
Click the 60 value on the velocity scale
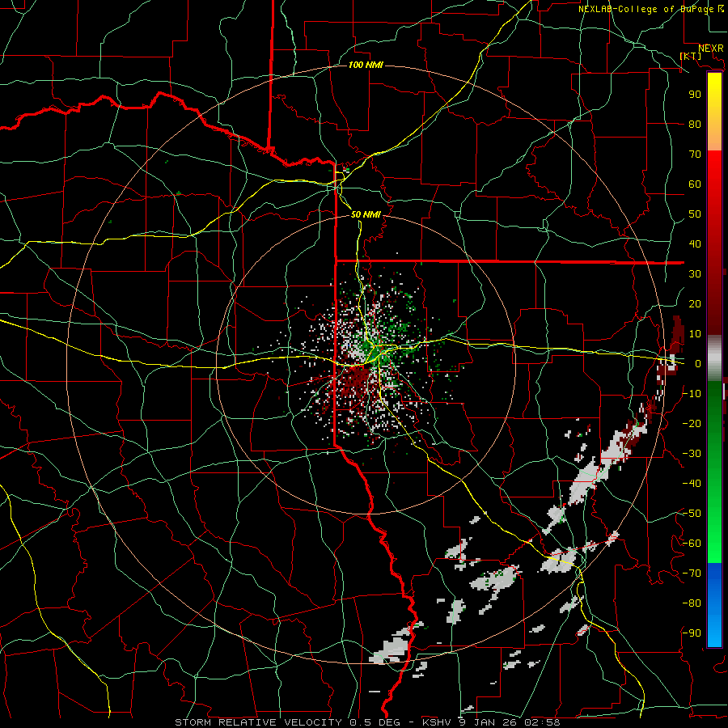click(695, 184)
